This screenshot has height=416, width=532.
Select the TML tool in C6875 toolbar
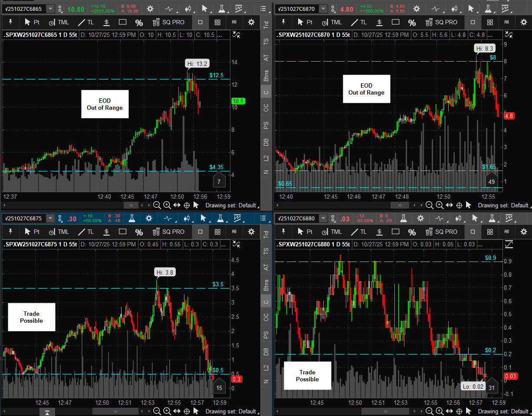pyautogui.click(x=59, y=232)
